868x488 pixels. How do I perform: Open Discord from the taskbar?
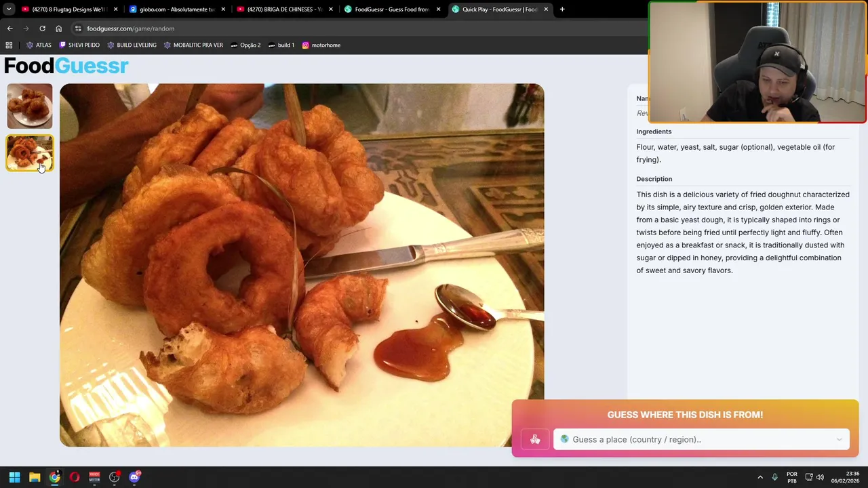pyautogui.click(x=134, y=477)
